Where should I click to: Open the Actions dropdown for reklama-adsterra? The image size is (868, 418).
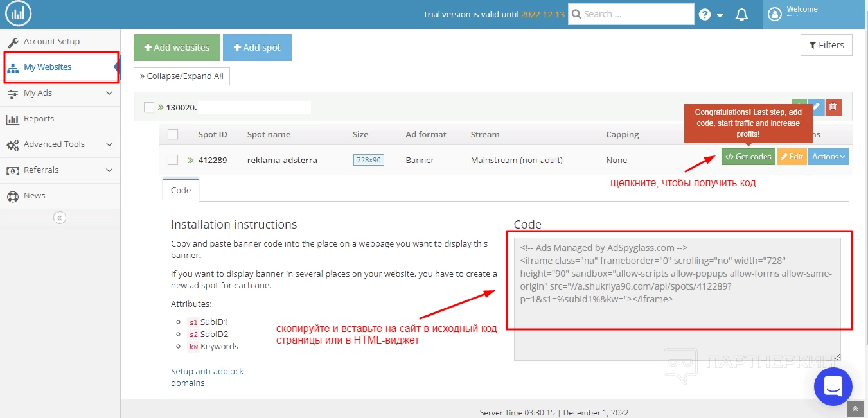click(828, 157)
